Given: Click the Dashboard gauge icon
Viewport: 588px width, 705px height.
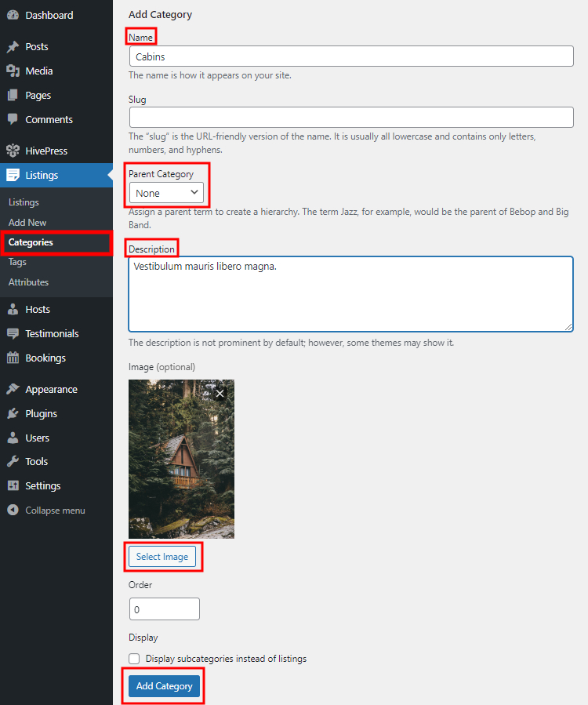Looking at the screenshot, I should (13, 15).
